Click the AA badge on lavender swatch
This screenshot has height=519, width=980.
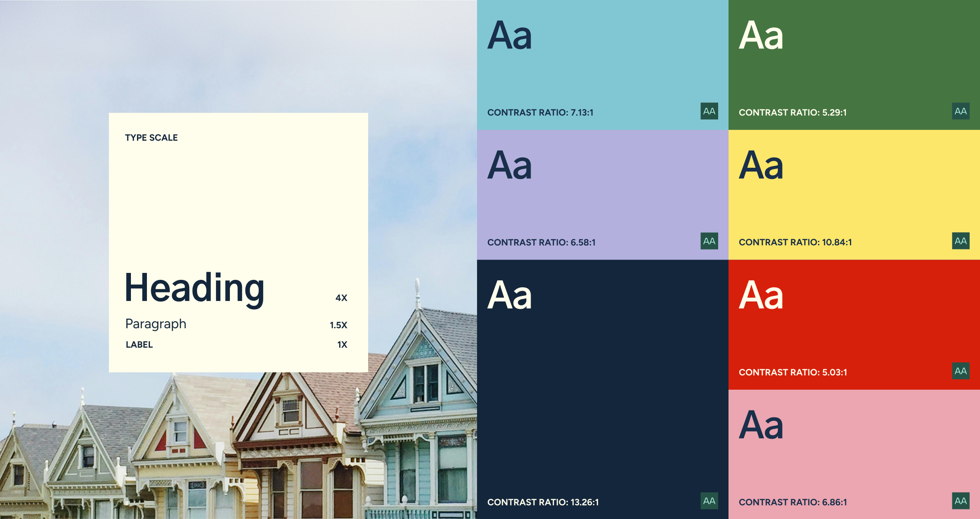(709, 241)
